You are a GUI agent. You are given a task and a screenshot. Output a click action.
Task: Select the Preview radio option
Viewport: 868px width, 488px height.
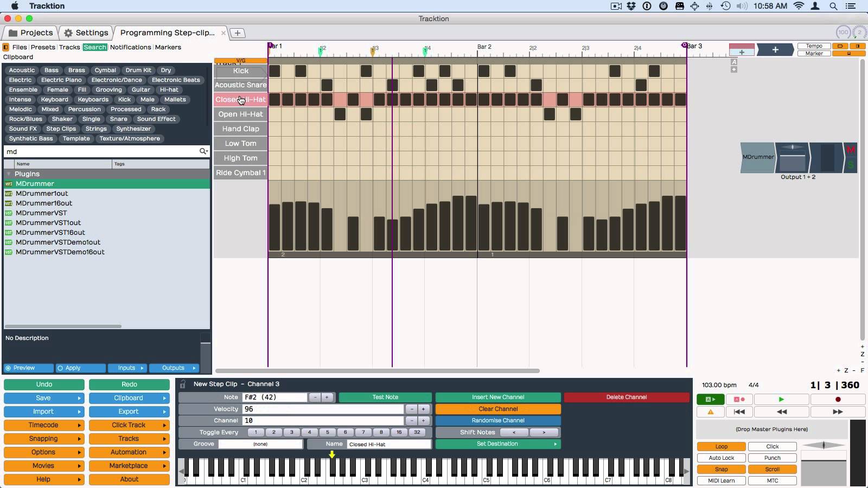(28, 368)
